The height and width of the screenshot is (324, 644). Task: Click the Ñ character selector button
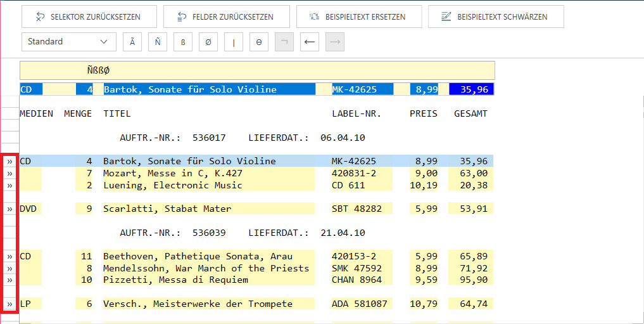pos(158,42)
